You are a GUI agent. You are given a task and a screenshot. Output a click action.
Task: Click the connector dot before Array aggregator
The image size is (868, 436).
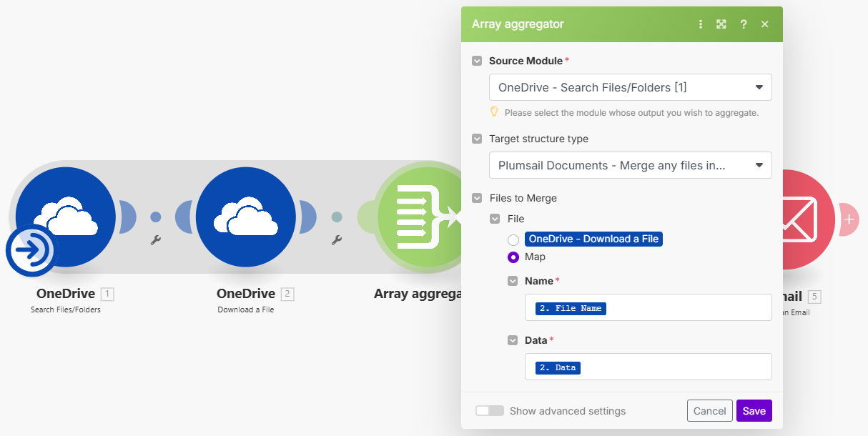click(x=337, y=217)
